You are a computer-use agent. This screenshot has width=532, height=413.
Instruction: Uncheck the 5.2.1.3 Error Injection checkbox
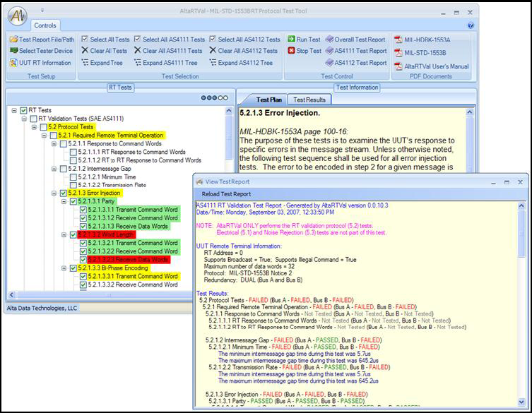click(63, 193)
